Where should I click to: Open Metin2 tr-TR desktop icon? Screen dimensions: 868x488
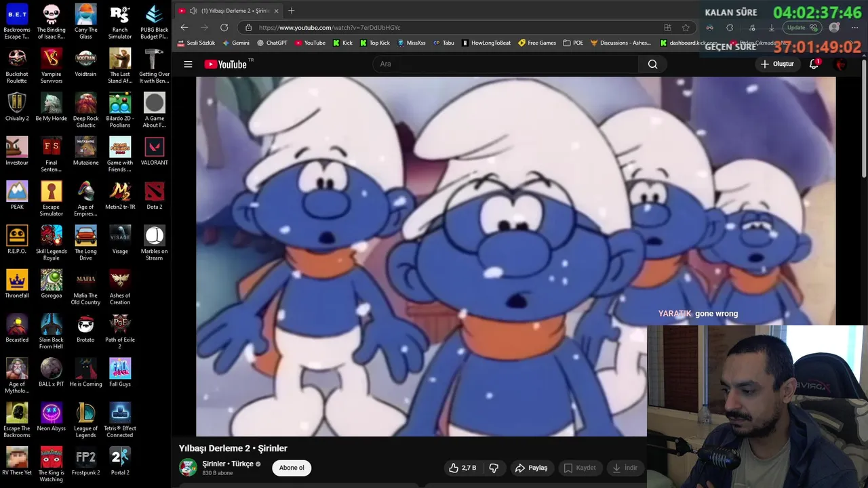coord(120,195)
